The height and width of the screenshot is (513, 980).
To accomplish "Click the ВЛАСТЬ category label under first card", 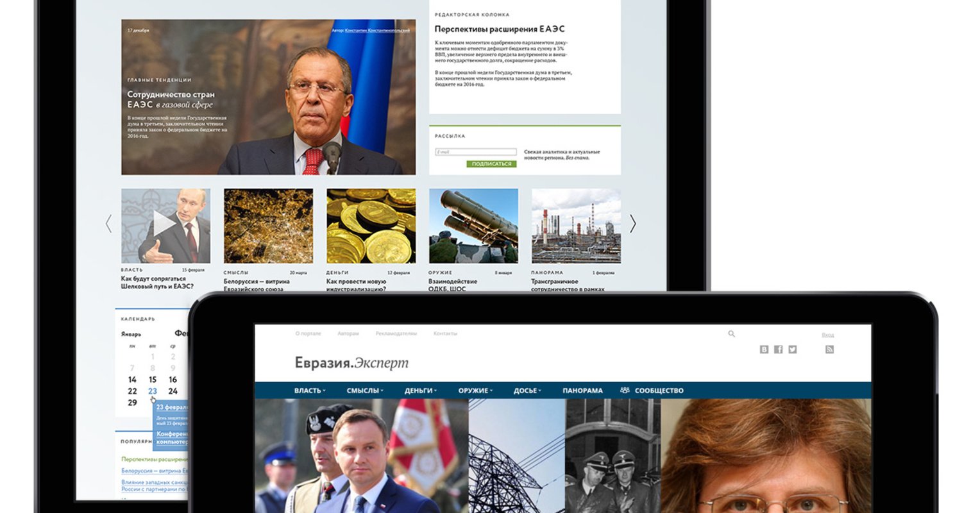I will [131, 270].
